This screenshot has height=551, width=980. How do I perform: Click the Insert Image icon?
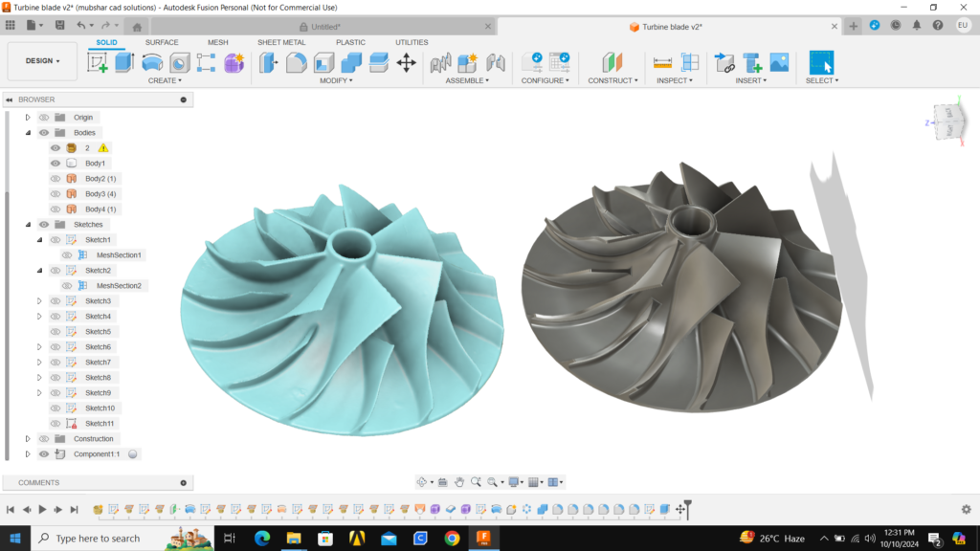(x=779, y=63)
